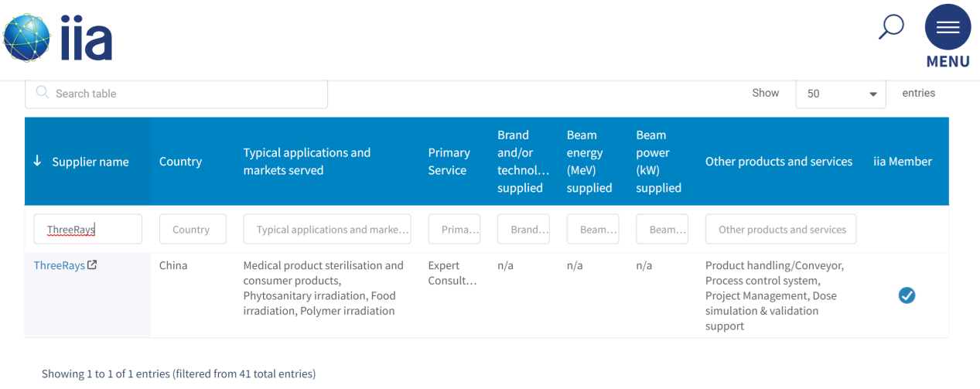The image size is (980, 389).
Task: Click the sort arrow next to Supplier name
Action: pos(37,161)
